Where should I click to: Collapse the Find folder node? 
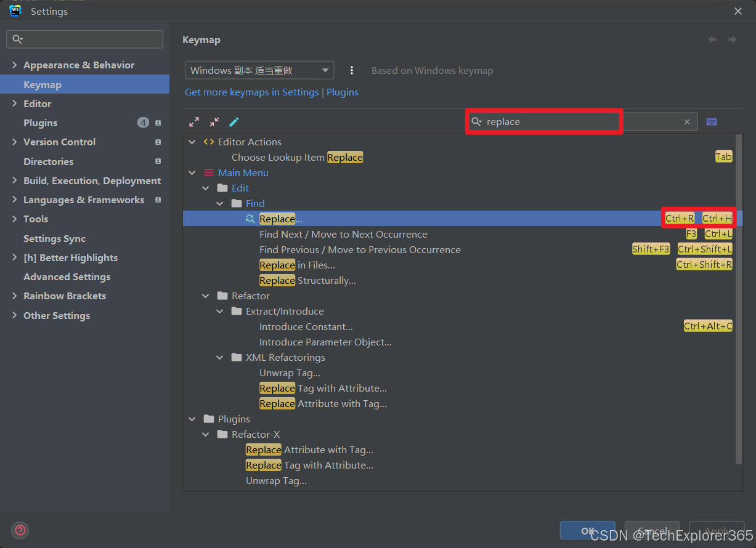(220, 203)
